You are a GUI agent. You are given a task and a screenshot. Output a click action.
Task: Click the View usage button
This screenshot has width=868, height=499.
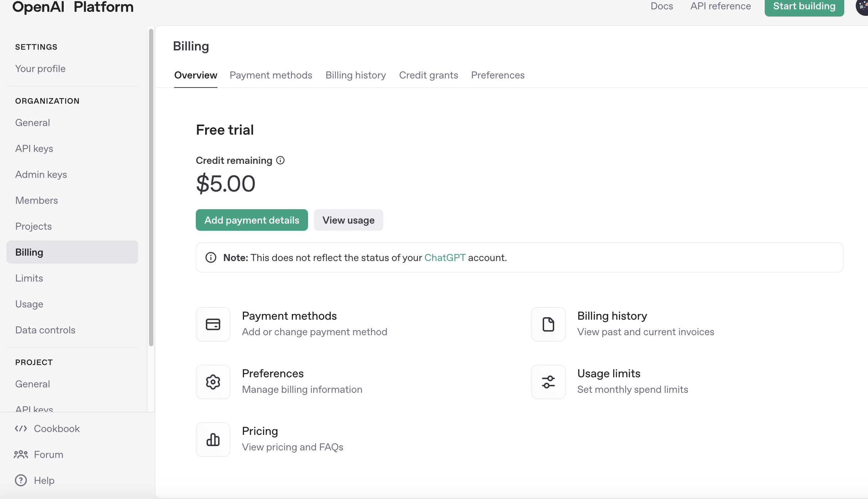click(348, 220)
